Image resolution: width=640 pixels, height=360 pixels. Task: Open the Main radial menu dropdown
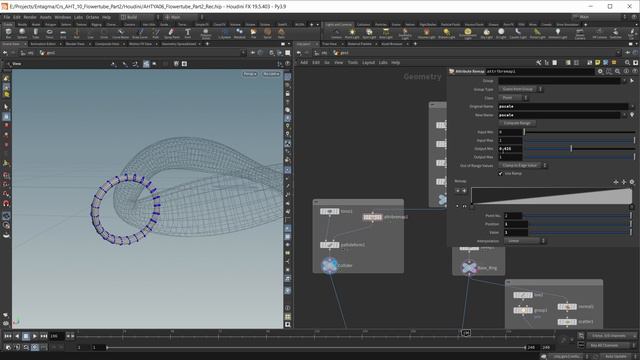(182, 17)
